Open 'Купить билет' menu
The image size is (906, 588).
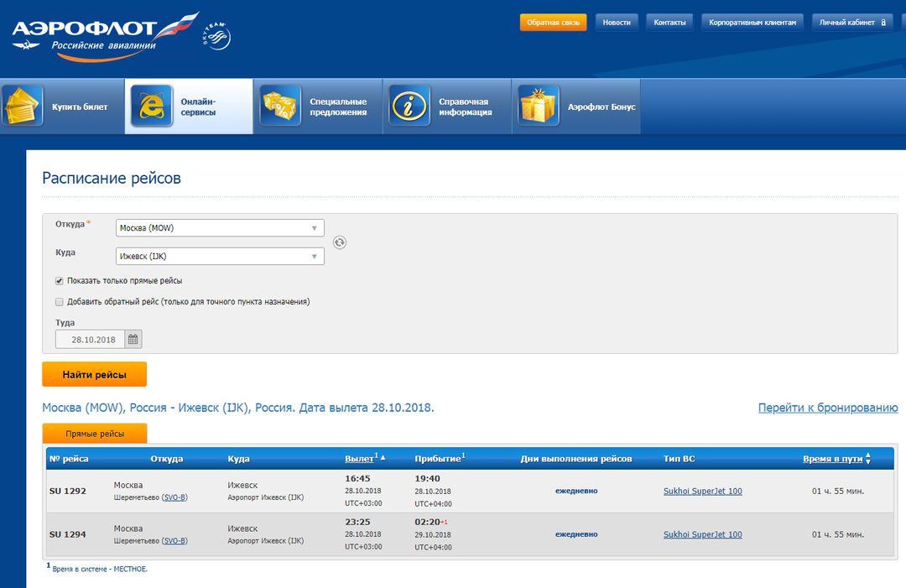[62, 107]
